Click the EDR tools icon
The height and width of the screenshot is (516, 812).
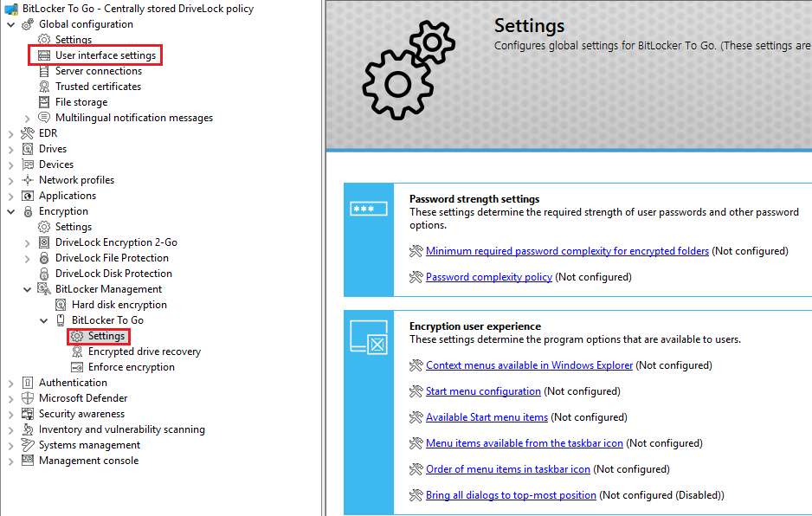(28, 133)
